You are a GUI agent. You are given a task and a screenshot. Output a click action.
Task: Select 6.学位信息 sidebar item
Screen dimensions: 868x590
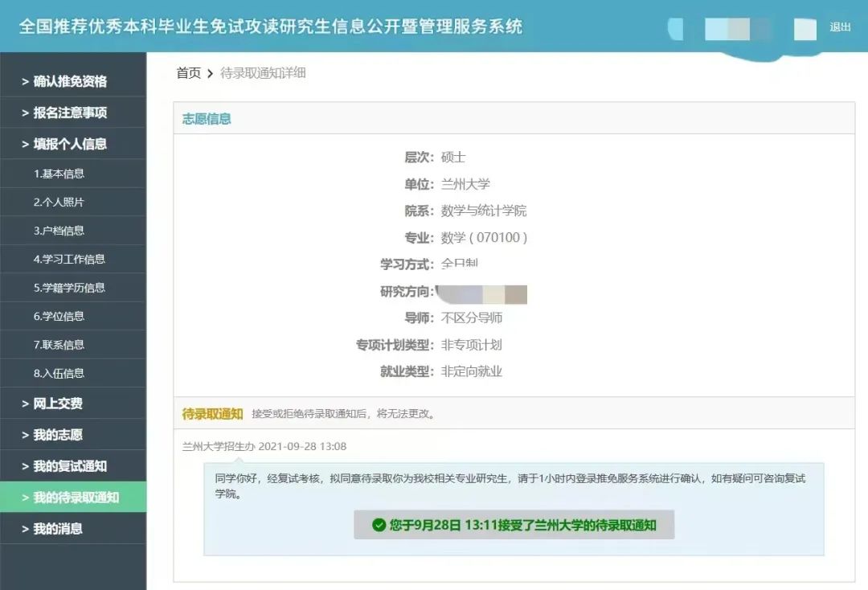[73, 317]
